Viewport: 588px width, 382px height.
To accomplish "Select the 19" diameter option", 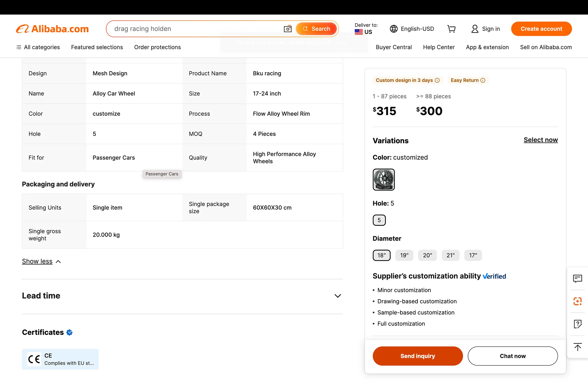I will tap(404, 255).
